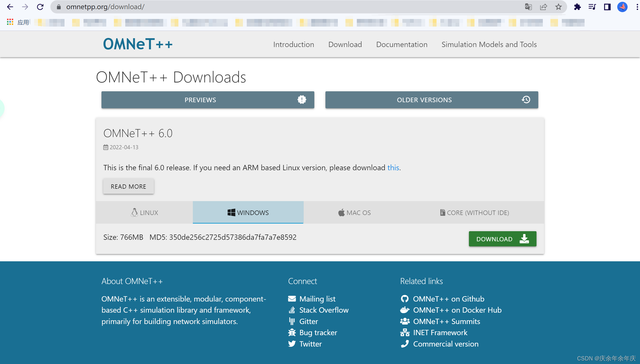This screenshot has height=364, width=640.
Task: Click the envelope icon for Mailing list
Action: pos(292,299)
